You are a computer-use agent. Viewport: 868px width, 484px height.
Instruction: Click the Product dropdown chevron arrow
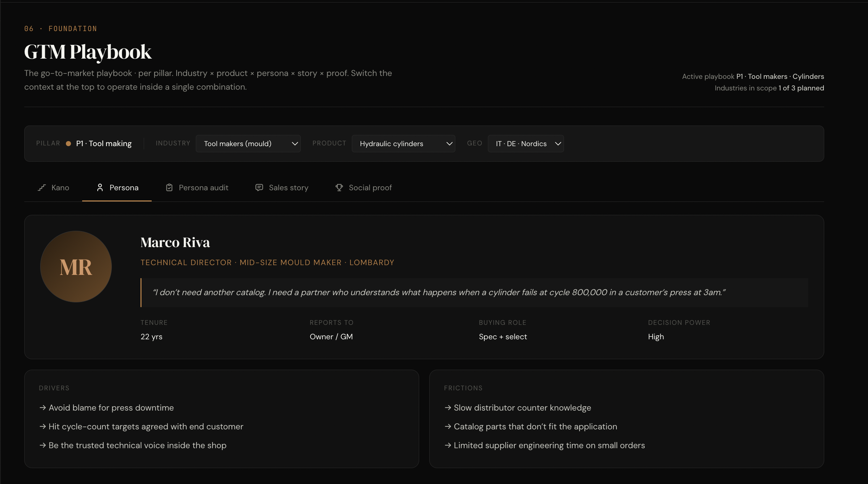[450, 144]
